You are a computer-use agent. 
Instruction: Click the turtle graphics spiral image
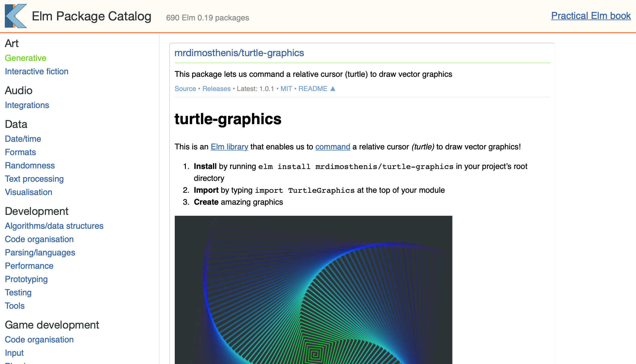pos(313,290)
